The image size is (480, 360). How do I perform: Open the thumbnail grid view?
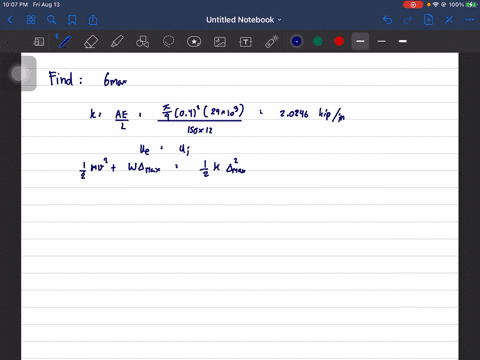pyautogui.click(x=31, y=20)
